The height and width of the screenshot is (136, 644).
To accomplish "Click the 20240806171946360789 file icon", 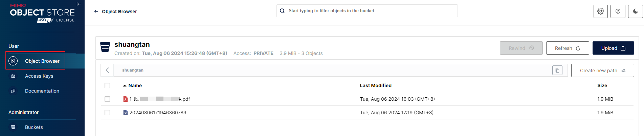I will (x=126, y=113).
